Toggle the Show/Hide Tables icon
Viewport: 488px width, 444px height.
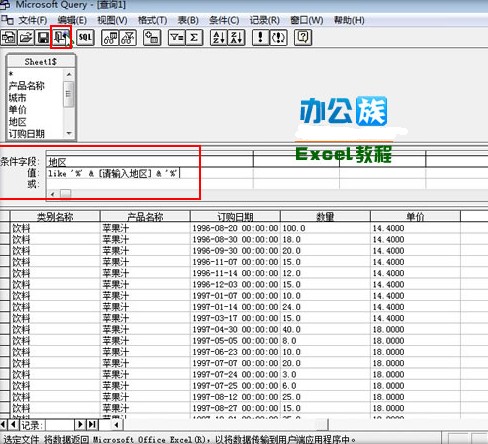(x=110, y=37)
